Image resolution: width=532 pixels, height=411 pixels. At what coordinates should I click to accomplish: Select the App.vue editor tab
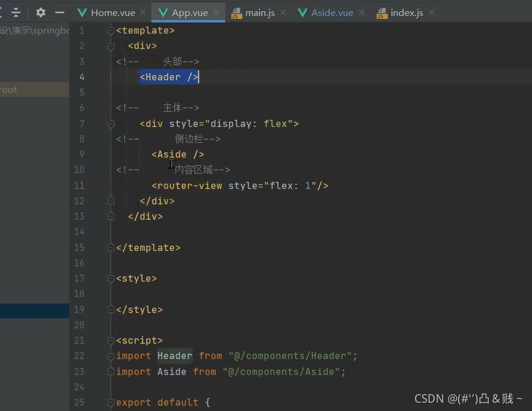coord(190,13)
